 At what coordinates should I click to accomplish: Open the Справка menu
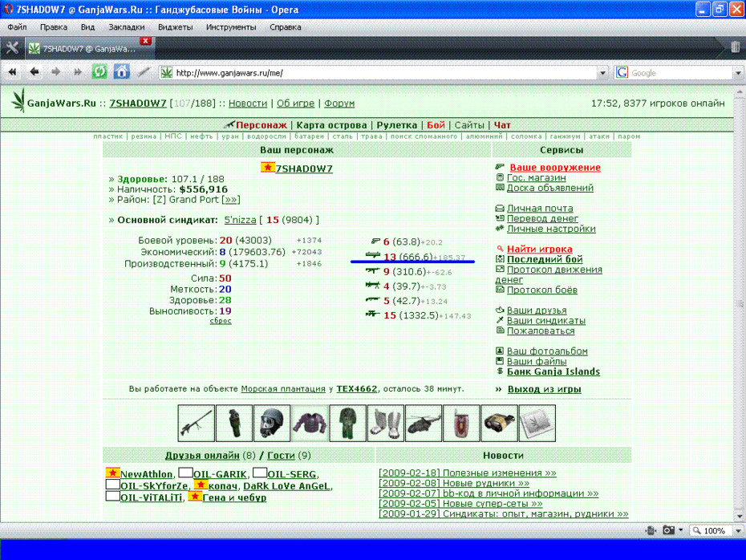click(285, 27)
